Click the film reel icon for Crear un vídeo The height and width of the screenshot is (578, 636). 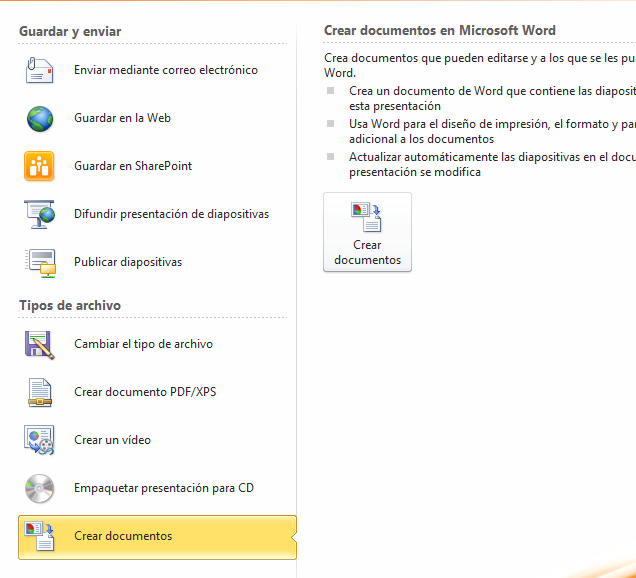click(39, 440)
